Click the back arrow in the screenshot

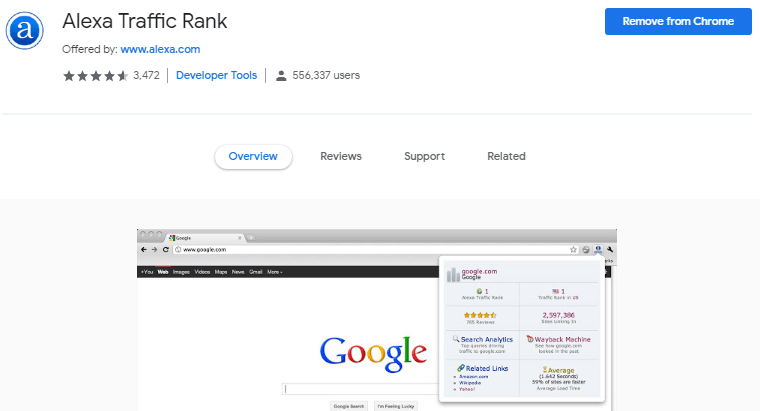[143, 250]
